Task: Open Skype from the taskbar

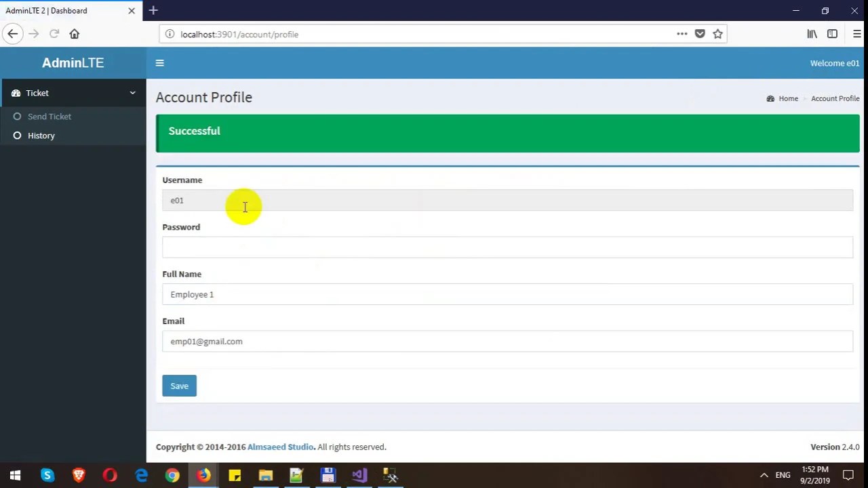Action: click(47, 475)
